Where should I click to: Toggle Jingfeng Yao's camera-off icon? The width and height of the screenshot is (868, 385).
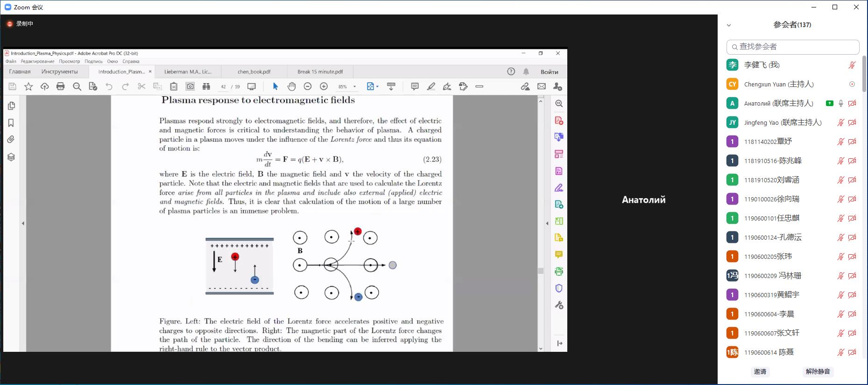pyautogui.click(x=852, y=122)
